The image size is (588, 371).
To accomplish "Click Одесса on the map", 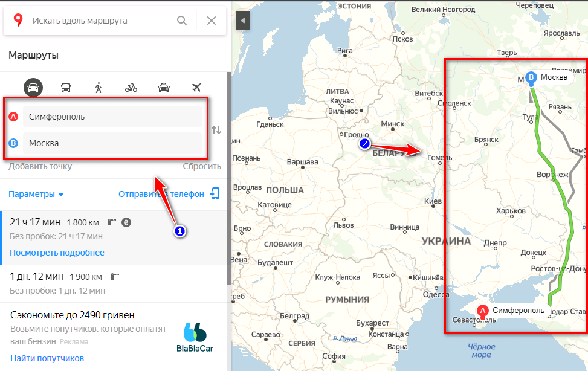I will pos(436,294).
